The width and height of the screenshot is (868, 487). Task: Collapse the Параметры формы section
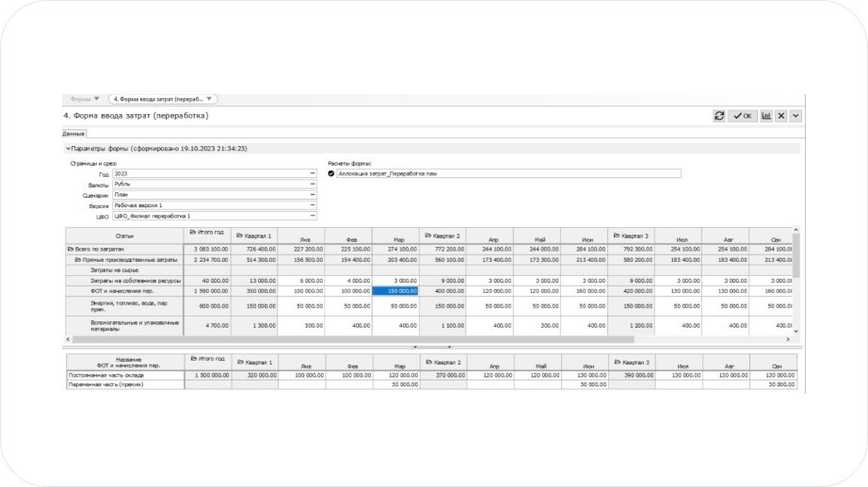coord(67,148)
